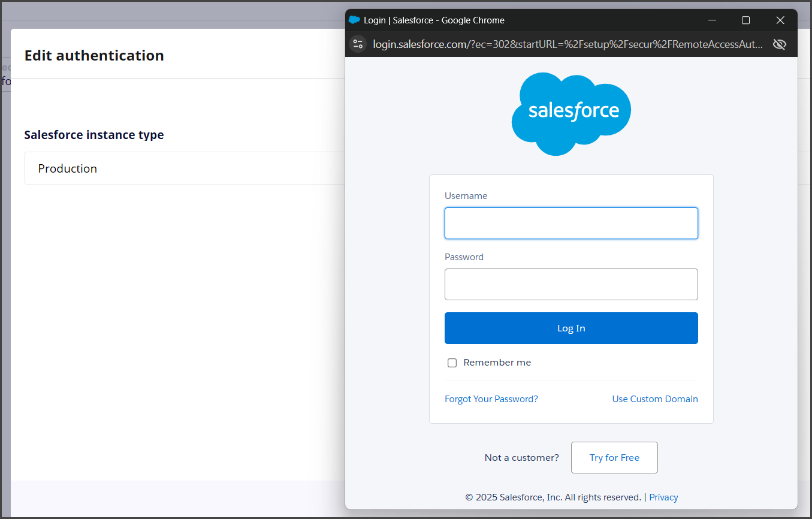Screen dimensions: 812x519
Task: Focus the Password input field
Action: pos(571,284)
